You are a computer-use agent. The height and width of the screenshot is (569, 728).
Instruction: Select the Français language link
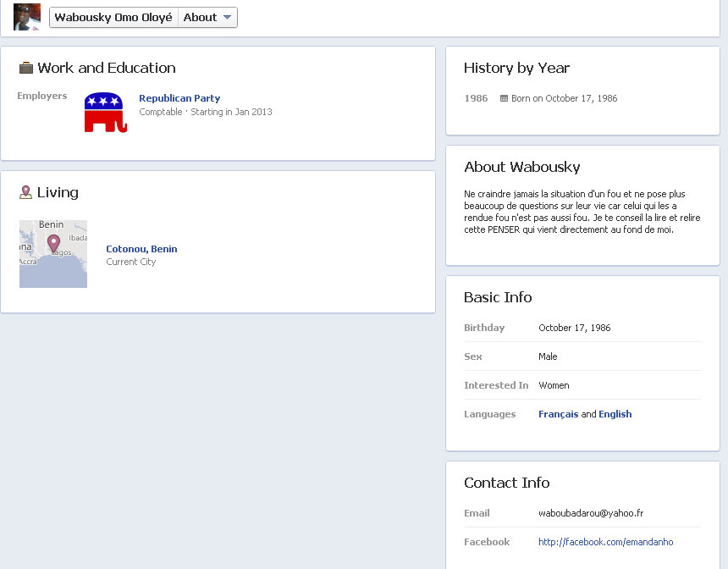click(558, 414)
